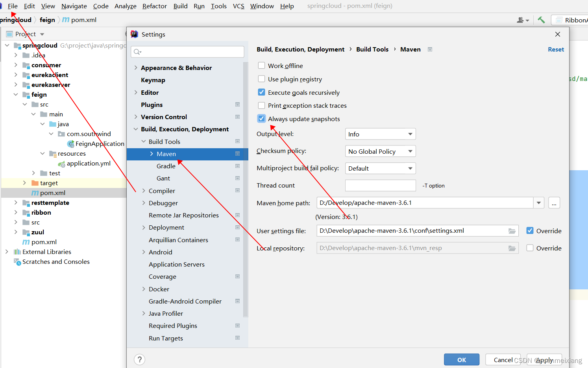This screenshot has width=588, height=368.
Task: Open the VCS menu
Action: pyautogui.click(x=239, y=6)
